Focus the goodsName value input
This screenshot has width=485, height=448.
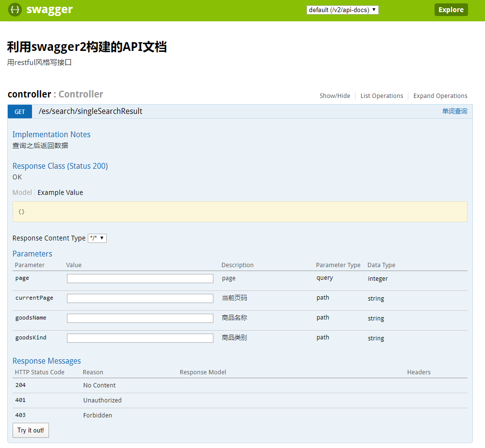coord(140,318)
